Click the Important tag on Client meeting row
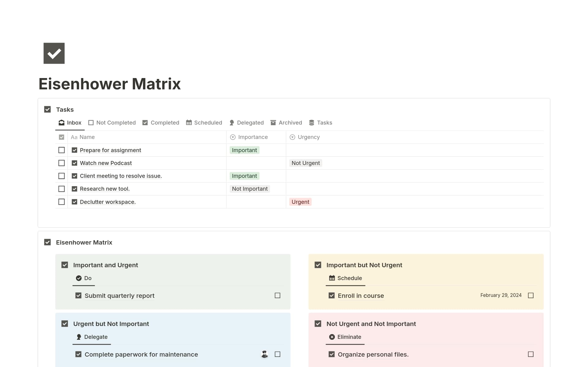Screen dimensions: 588x367 244,176
